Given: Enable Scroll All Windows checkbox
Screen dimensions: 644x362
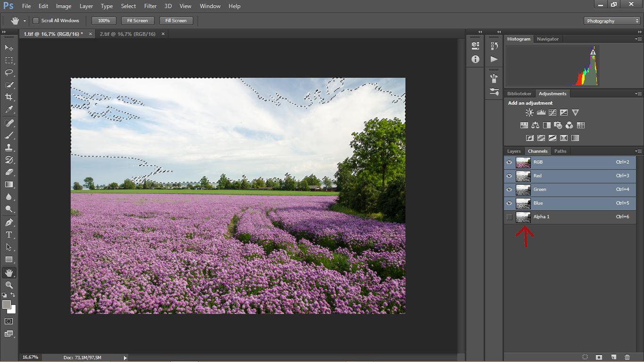Looking at the screenshot, I should coord(36,21).
